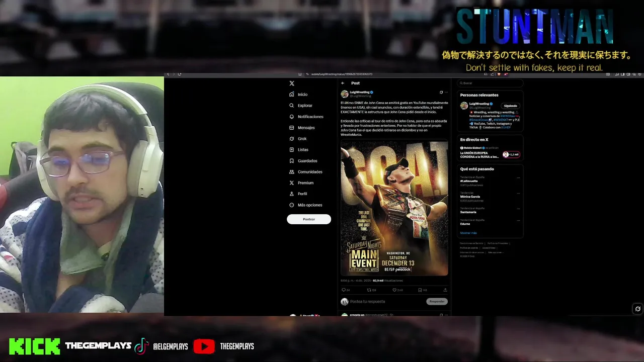
Task: Expand Más opciones in the sidebar
Action: [306, 205]
